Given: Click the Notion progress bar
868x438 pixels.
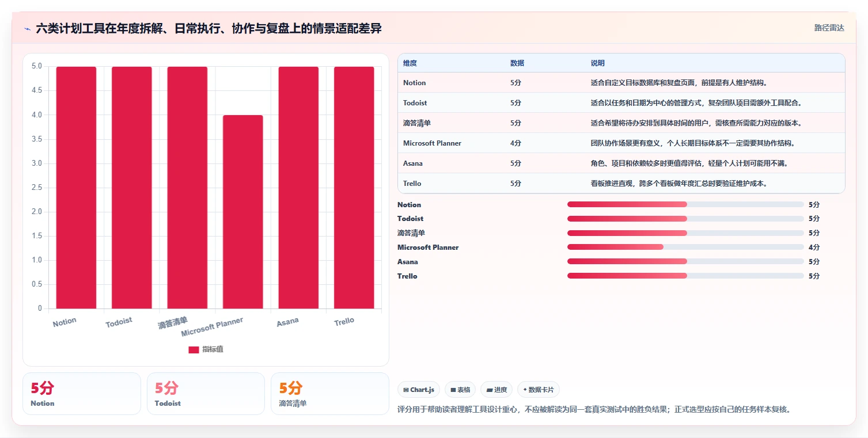Looking at the screenshot, I should point(685,204).
